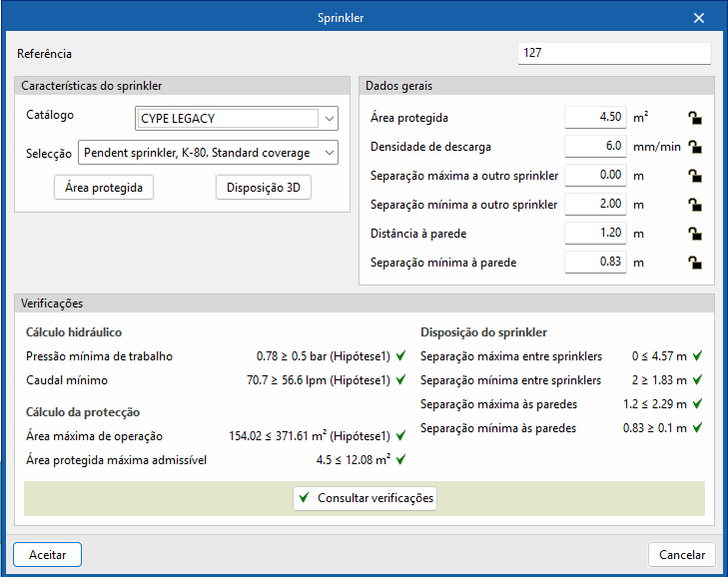Select the value '0.83 ≥ 0.1 m'
The image size is (728, 577).
pyautogui.click(x=655, y=428)
